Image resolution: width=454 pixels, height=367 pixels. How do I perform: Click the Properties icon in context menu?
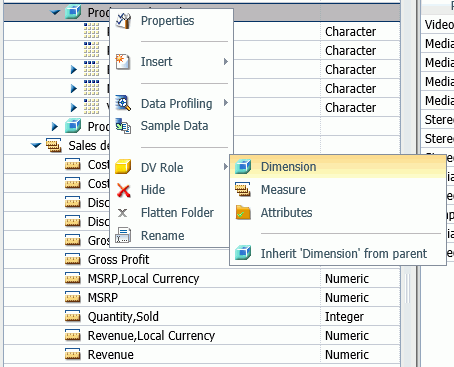(123, 21)
